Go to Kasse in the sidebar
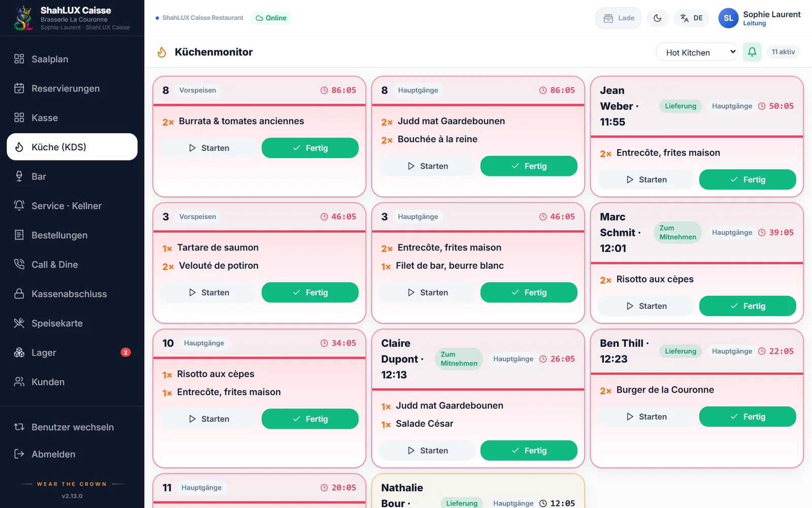812x508 pixels. pyautogui.click(x=72, y=118)
